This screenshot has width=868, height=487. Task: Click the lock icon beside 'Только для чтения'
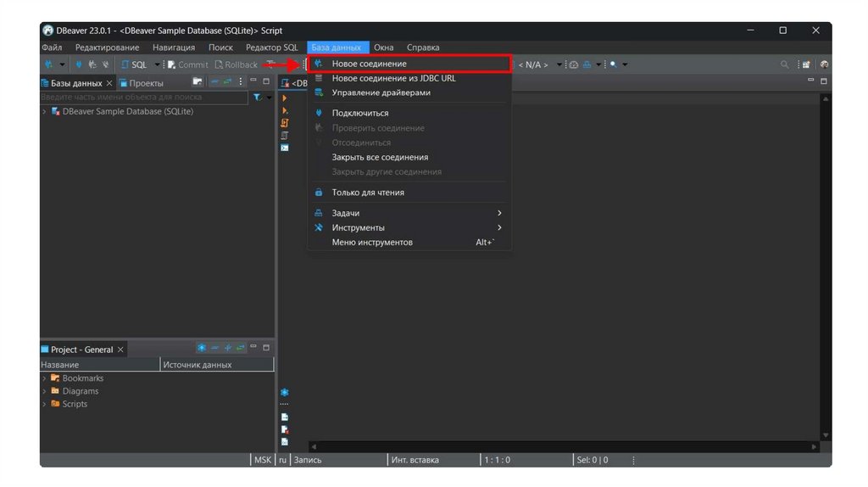[x=319, y=193]
